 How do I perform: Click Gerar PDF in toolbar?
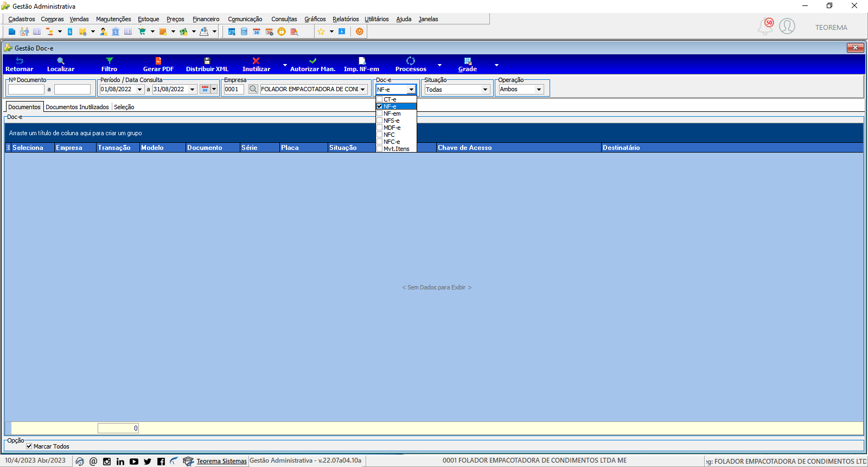tap(158, 65)
